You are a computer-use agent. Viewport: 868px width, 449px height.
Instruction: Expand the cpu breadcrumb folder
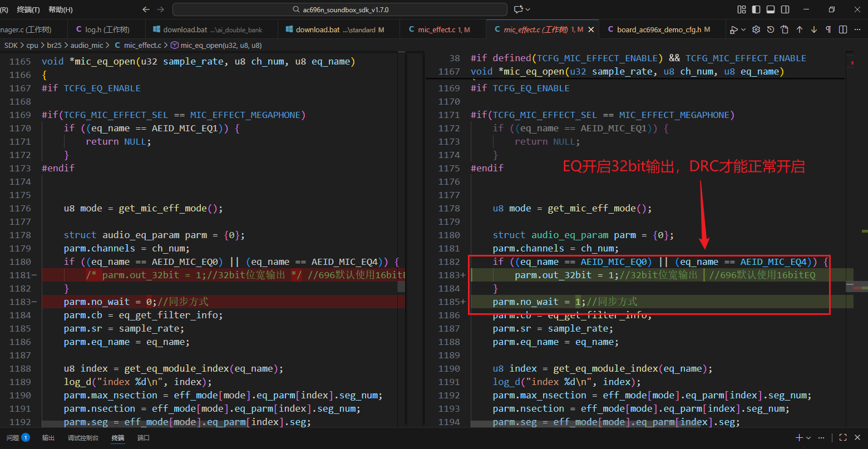pyautogui.click(x=32, y=45)
